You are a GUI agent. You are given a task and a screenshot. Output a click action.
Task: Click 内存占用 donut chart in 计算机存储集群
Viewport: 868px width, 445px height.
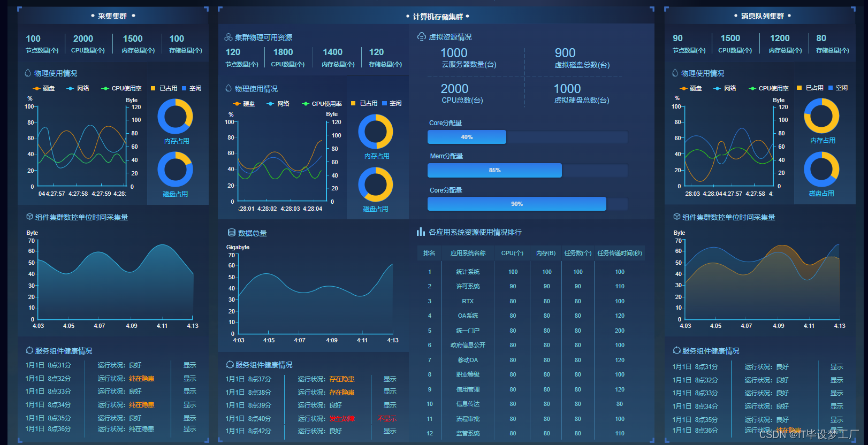[375, 132]
